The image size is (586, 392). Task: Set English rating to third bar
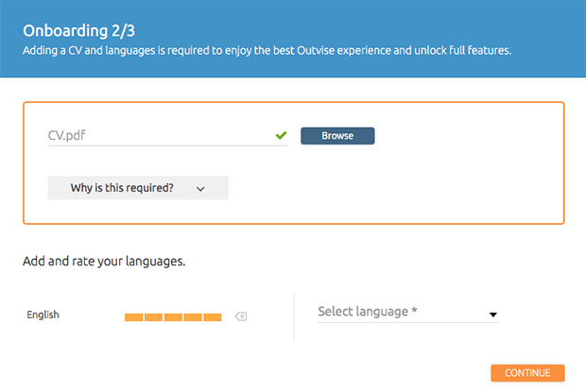(x=173, y=317)
